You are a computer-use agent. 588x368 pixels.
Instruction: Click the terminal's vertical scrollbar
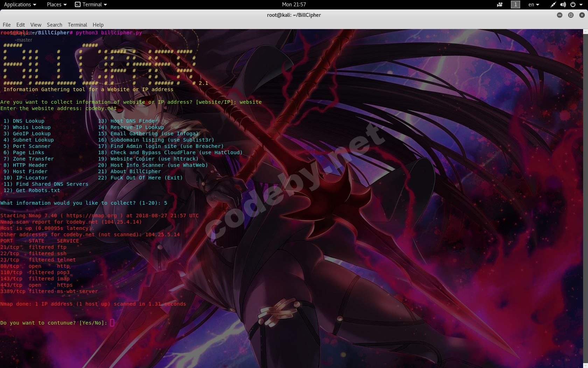(x=586, y=198)
